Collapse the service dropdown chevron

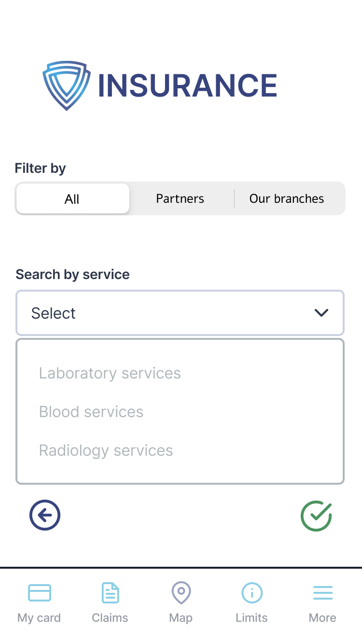321,313
